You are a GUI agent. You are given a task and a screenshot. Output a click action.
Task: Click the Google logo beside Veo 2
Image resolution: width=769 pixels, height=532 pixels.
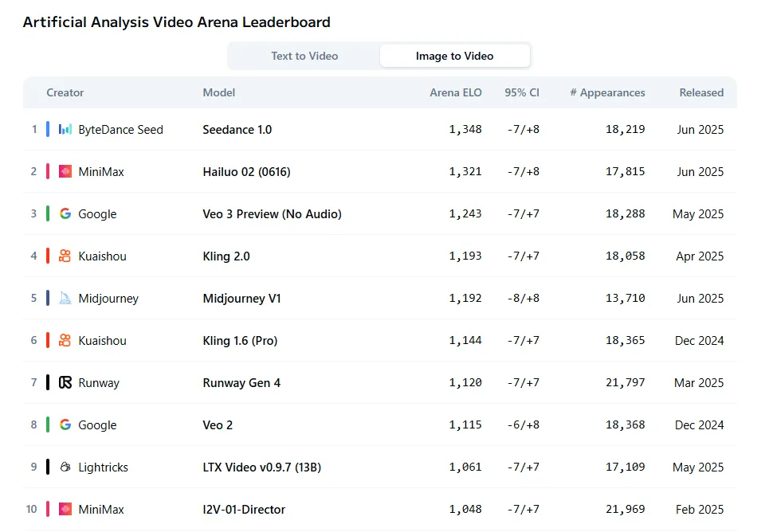[x=65, y=424]
